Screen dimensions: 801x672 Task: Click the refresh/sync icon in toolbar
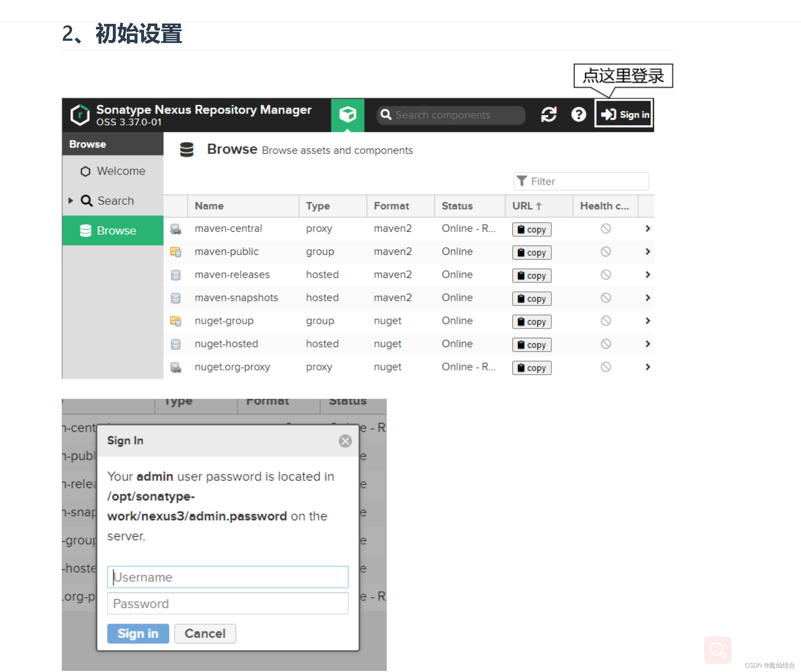pos(549,115)
